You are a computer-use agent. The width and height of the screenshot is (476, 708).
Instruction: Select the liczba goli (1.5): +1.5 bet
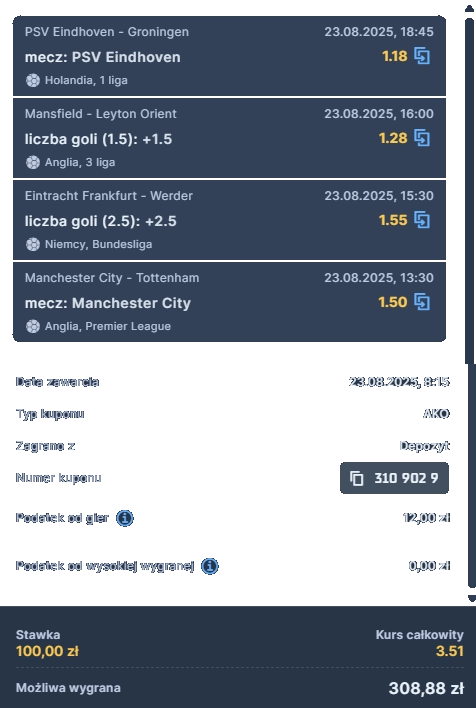(98, 139)
